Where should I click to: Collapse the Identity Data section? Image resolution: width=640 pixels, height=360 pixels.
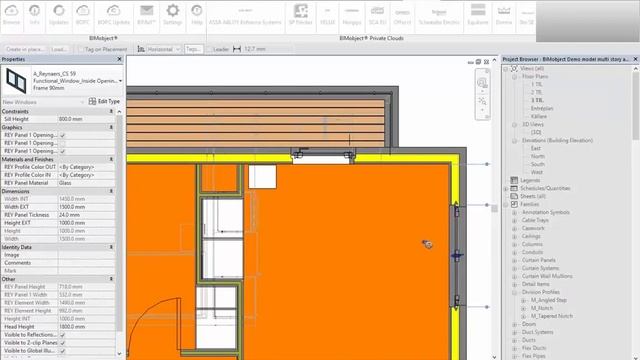pyautogui.click(x=111, y=247)
